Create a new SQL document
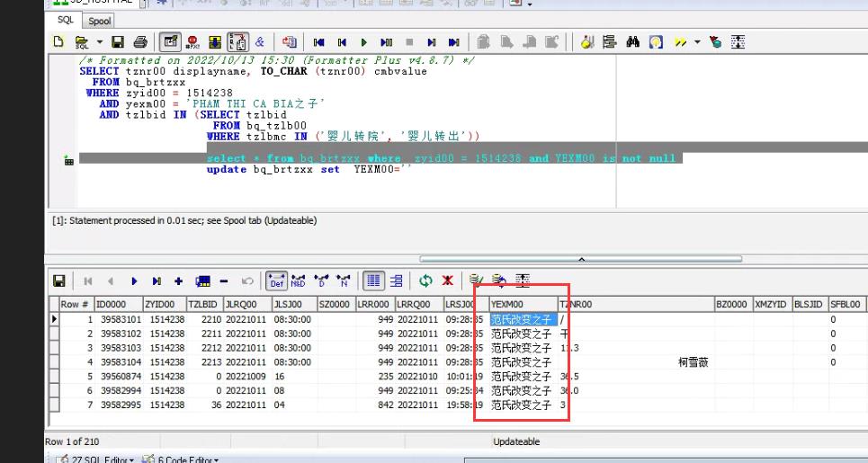 (x=58, y=42)
